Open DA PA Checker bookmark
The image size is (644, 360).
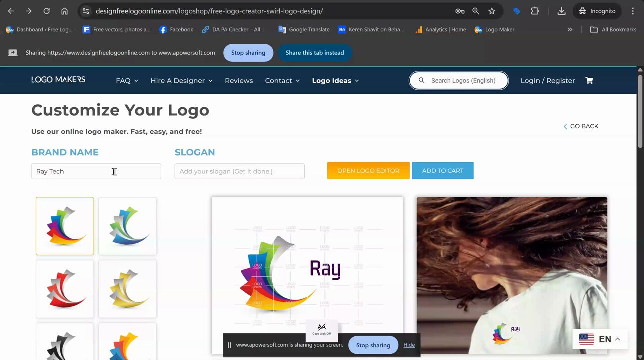pos(233,29)
